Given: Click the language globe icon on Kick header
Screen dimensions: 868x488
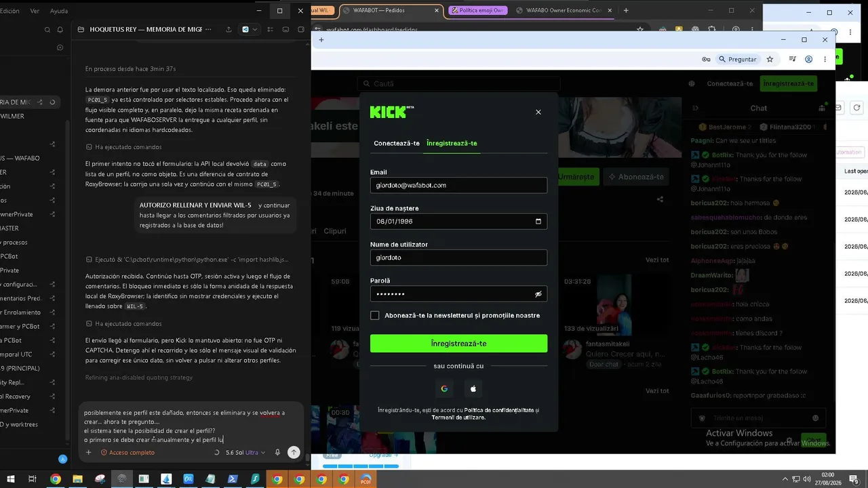Looking at the screenshot, I should 692,83.
